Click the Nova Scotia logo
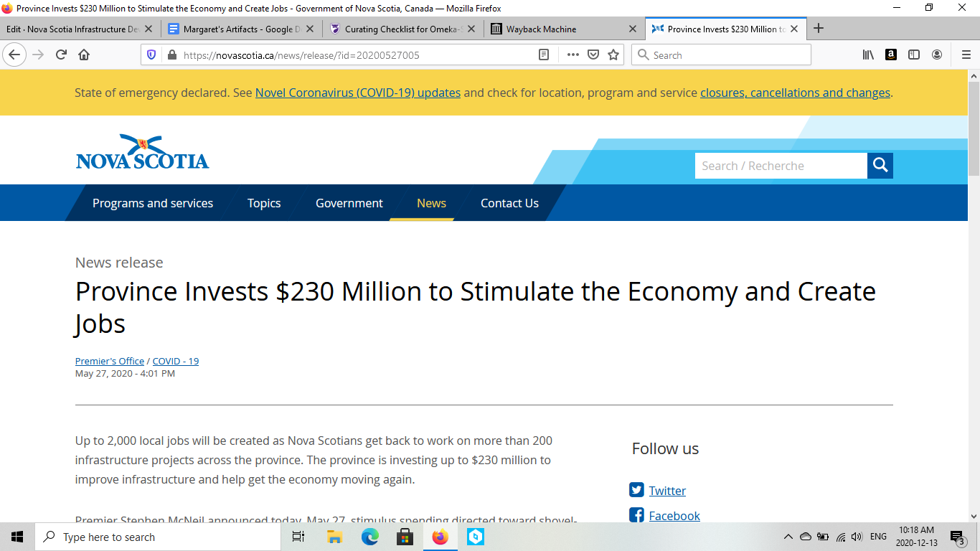Image resolution: width=980 pixels, height=551 pixels. tap(142, 152)
